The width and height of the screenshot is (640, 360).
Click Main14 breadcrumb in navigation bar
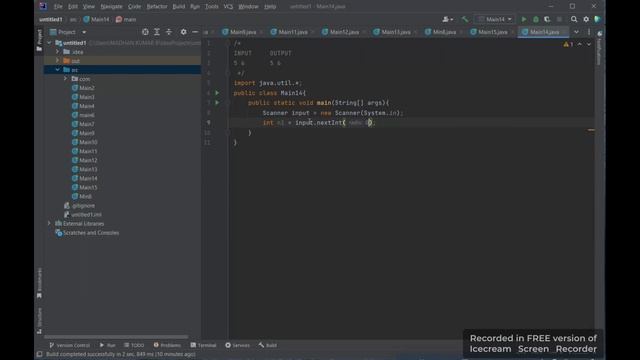point(96,19)
